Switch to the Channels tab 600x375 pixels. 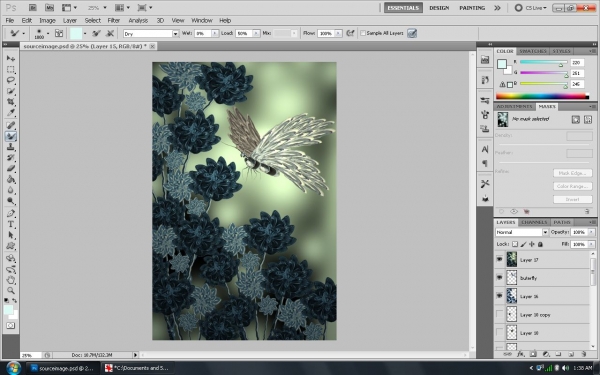[x=534, y=222]
